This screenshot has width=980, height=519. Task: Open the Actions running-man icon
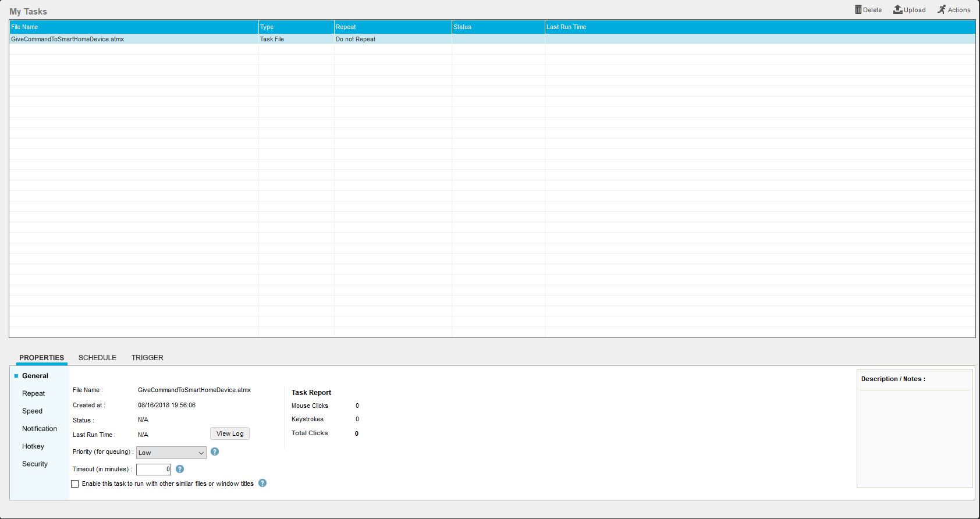[941, 10]
